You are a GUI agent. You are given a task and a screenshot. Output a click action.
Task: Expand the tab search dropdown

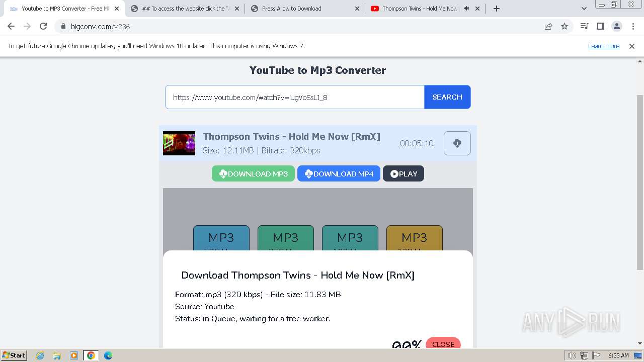(584, 9)
